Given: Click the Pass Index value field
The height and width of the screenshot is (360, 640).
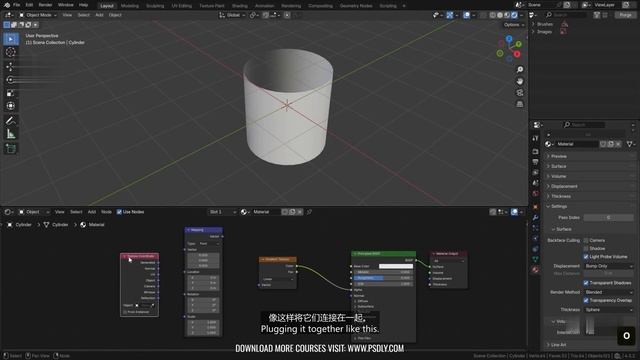Looking at the screenshot, I should (x=608, y=218).
